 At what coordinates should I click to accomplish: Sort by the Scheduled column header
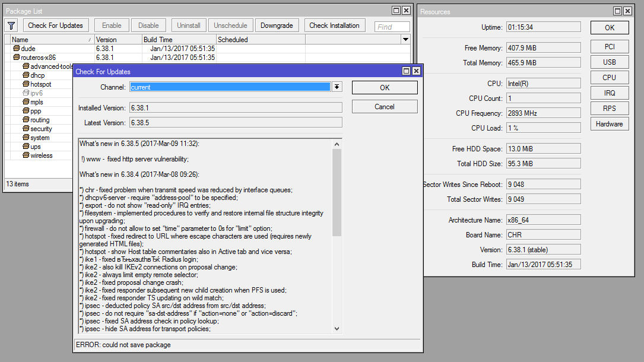point(261,39)
